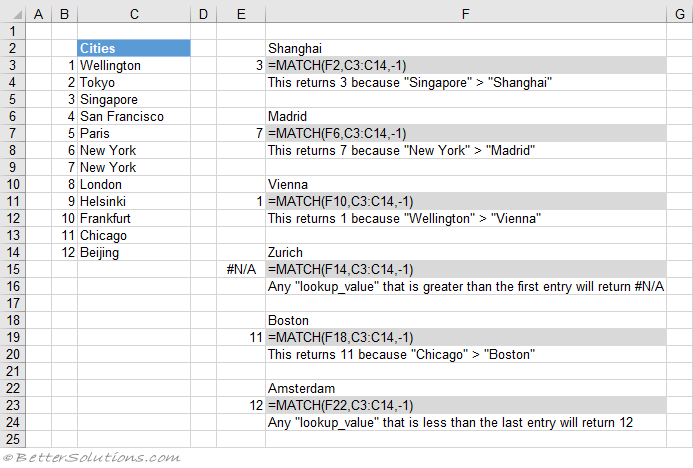Select column G header

pos(680,14)
